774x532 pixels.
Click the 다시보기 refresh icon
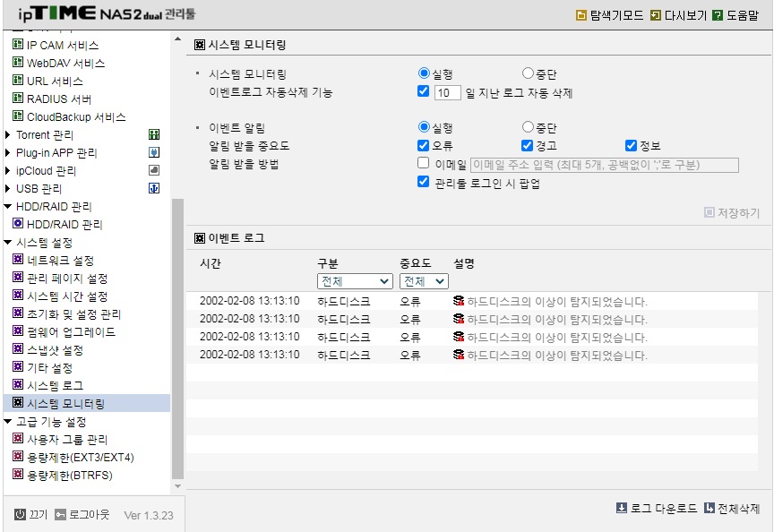655,15
